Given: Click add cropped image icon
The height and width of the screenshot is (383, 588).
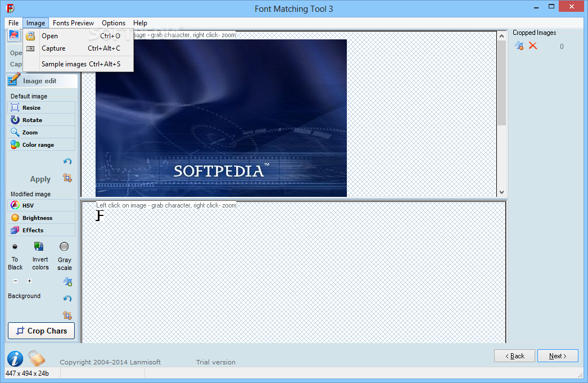Looking at the screenshot, I should pos(519,46).
